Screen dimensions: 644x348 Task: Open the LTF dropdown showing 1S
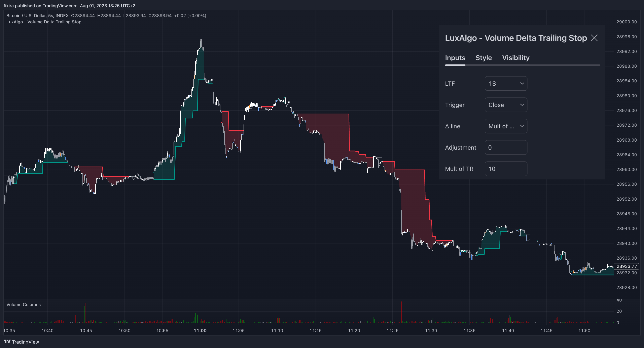tap(506, 84)
